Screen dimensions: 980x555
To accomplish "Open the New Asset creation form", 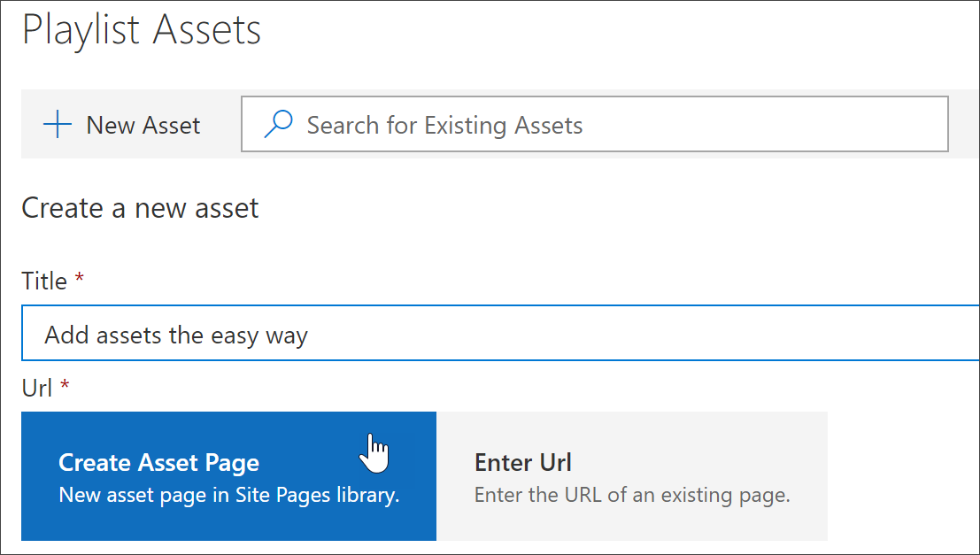I will point(122,124).
